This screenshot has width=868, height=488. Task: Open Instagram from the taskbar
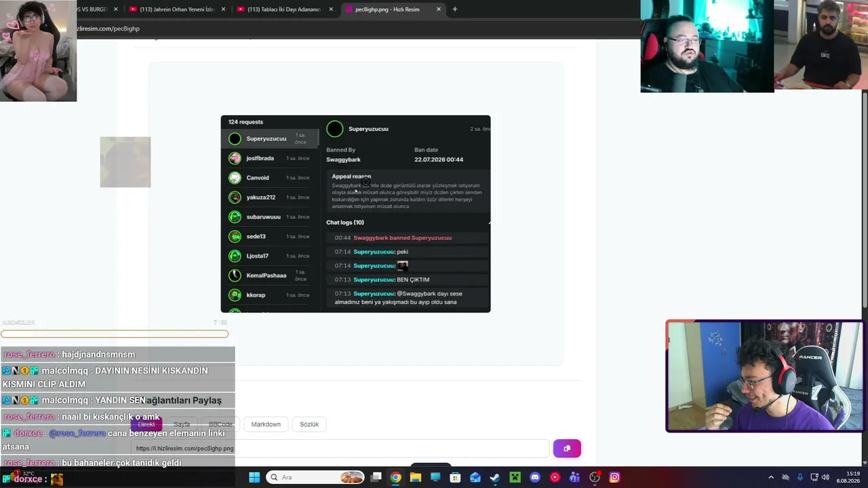point(614,477)
